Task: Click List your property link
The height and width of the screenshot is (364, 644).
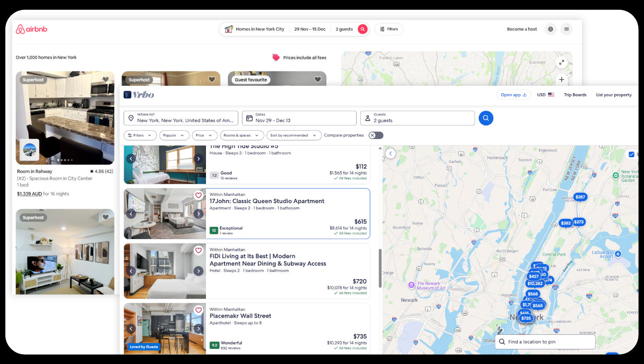Action: click(x=613, y=95)
